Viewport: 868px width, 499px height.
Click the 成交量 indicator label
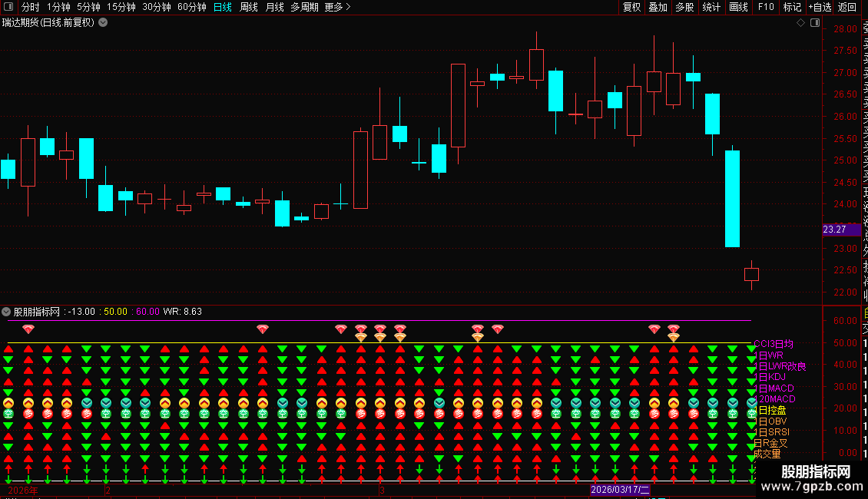(767, 454)
